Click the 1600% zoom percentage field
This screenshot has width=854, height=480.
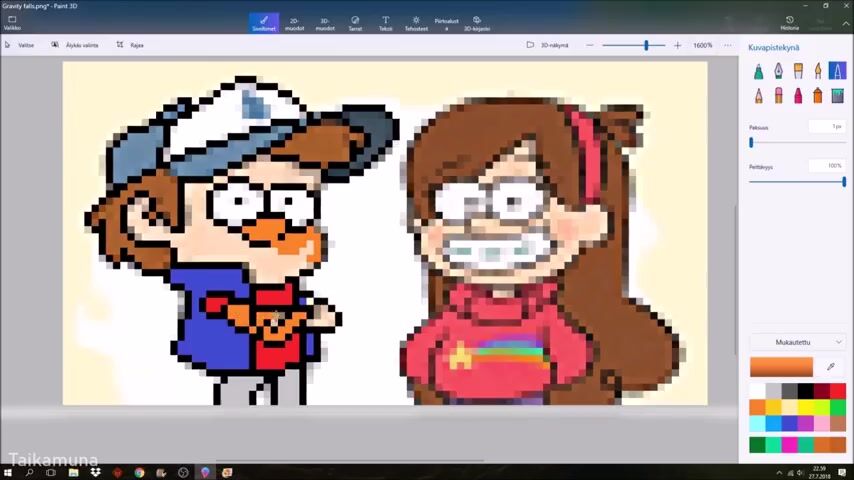click(703, 45)
